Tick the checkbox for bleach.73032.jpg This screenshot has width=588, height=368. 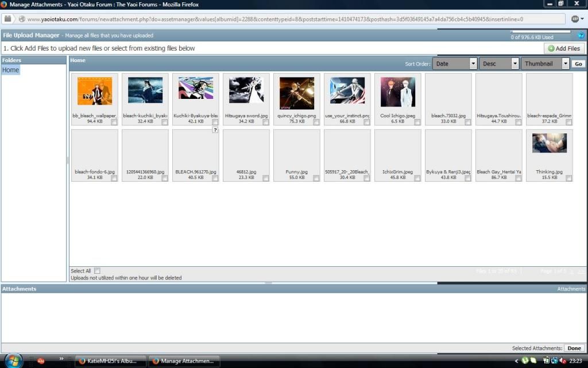click(467, 122)
